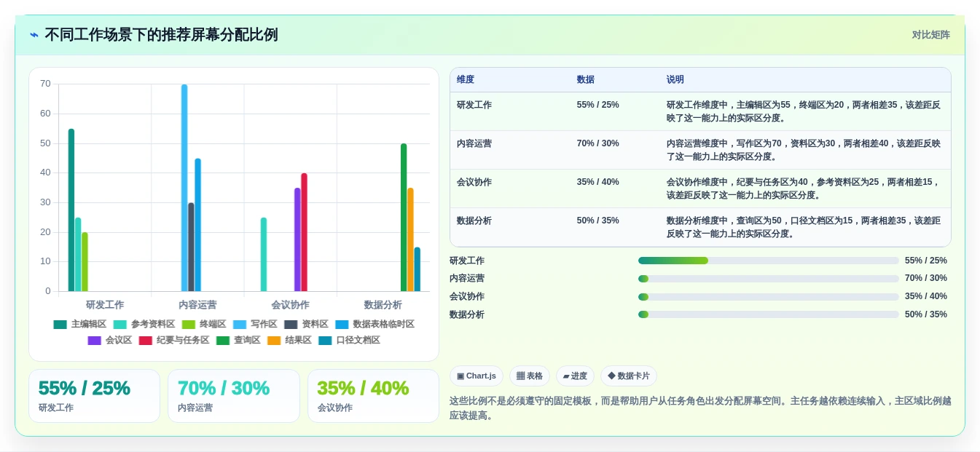Toggle the 写作区 legend item
980x452 pixels.
[254, 324]
